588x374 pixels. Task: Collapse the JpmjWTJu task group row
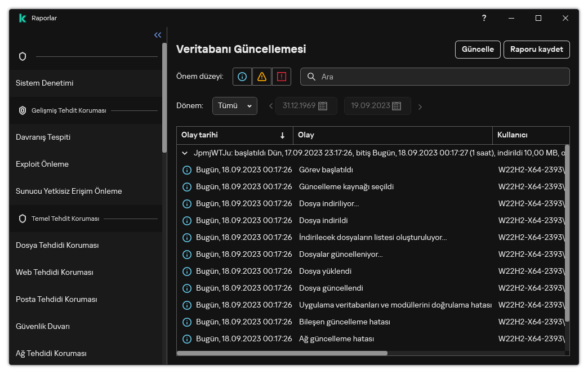185,153
